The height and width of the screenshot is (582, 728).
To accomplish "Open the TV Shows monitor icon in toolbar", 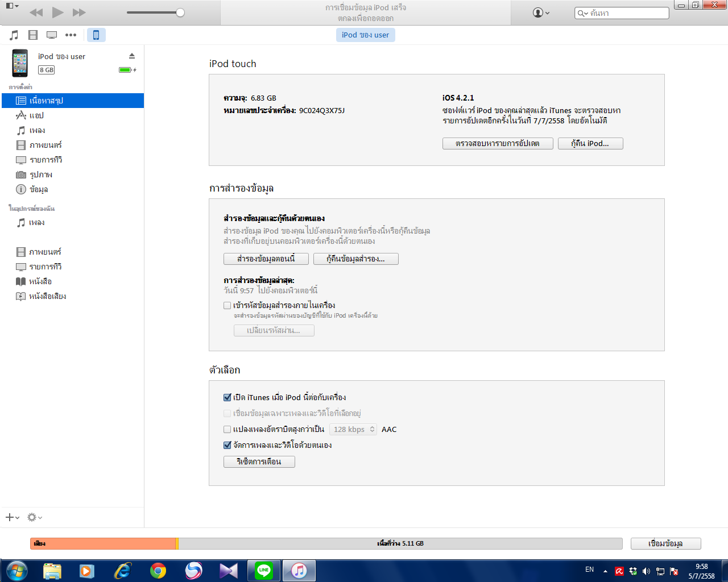I will pyautogui.click(x=52, y=35).
